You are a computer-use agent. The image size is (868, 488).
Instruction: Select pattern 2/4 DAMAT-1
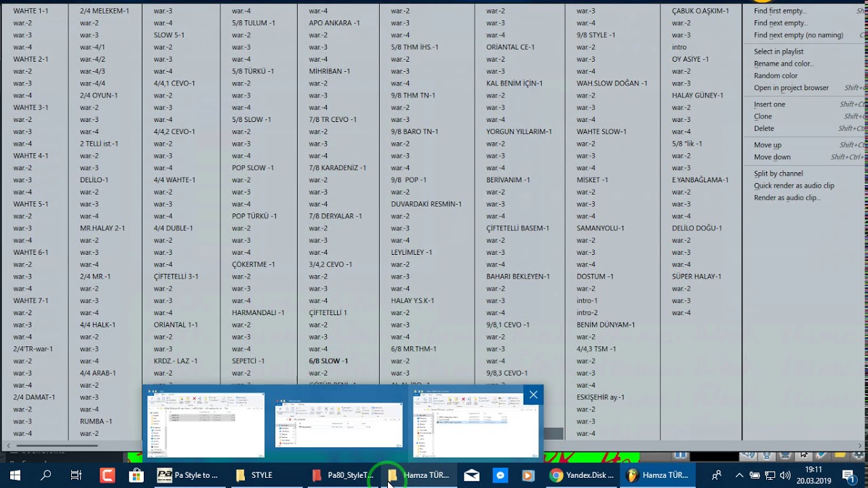pos(34,397)
